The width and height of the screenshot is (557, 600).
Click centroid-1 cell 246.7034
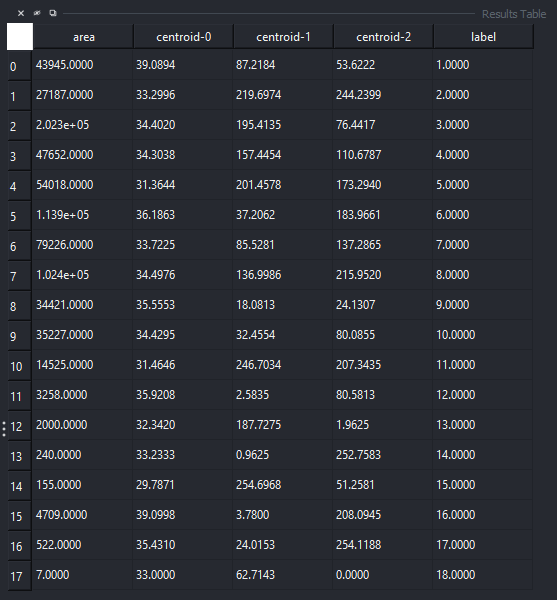click(x=283, y=365)
